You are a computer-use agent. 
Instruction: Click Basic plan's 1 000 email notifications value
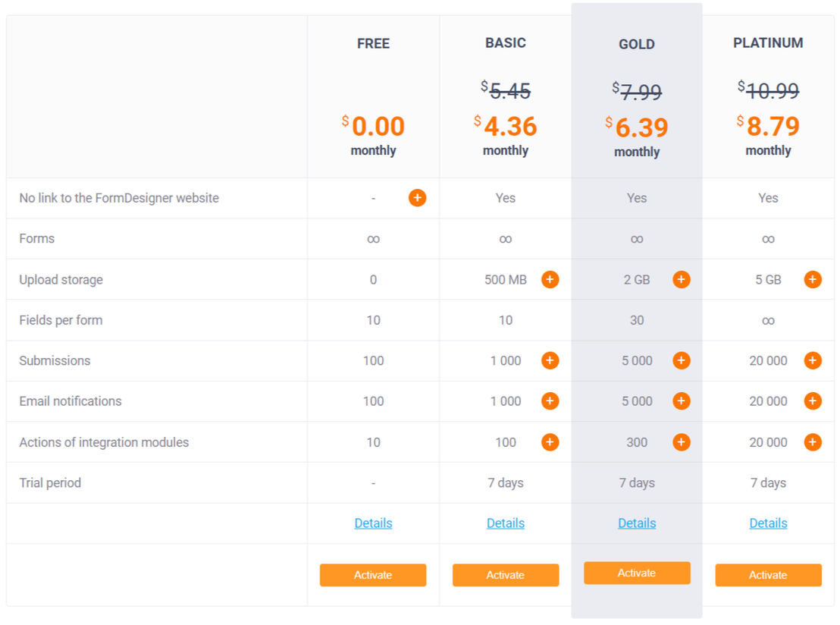tap(506, 401)
